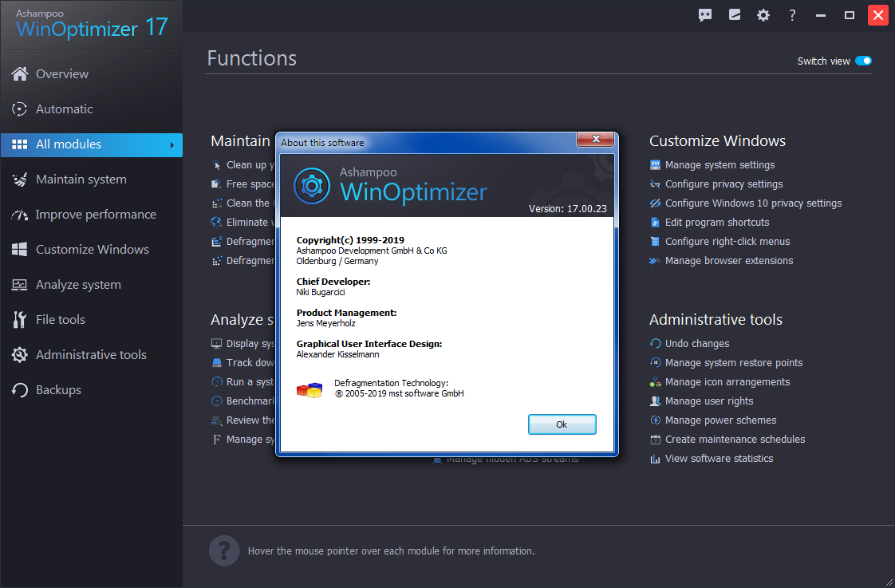Click the Track down module icon
The height and width of the screenshot is (588, 895).
click(216, 362)
